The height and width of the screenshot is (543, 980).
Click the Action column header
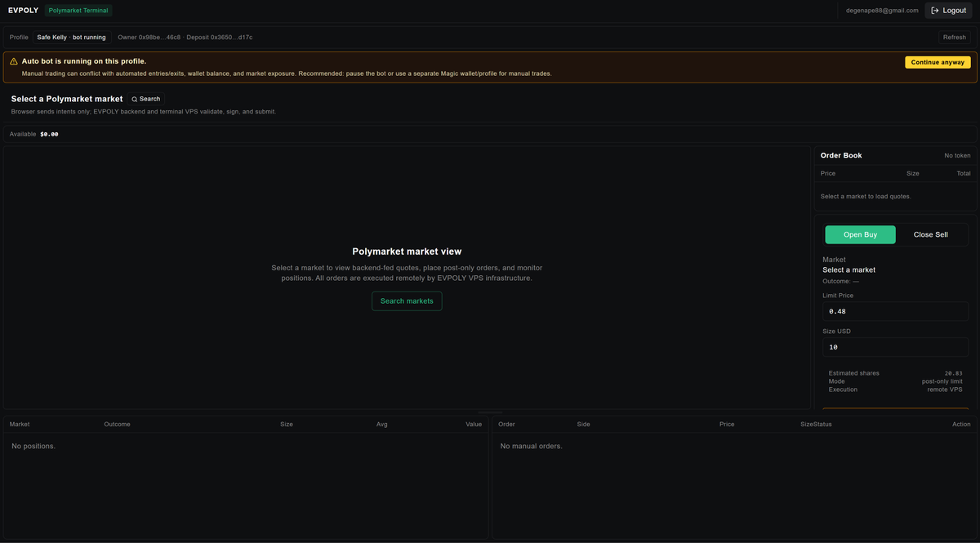coord(961,424)
